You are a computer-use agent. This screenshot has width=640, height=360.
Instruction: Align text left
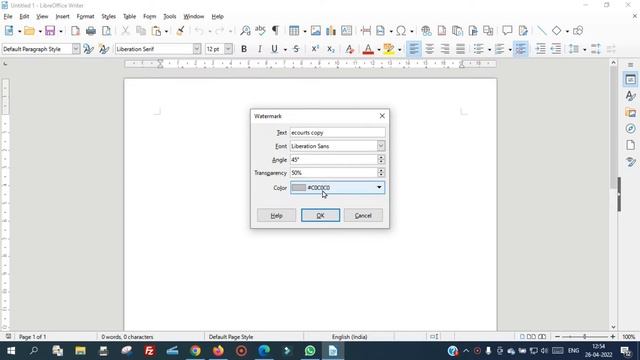(x=413, y=49)
